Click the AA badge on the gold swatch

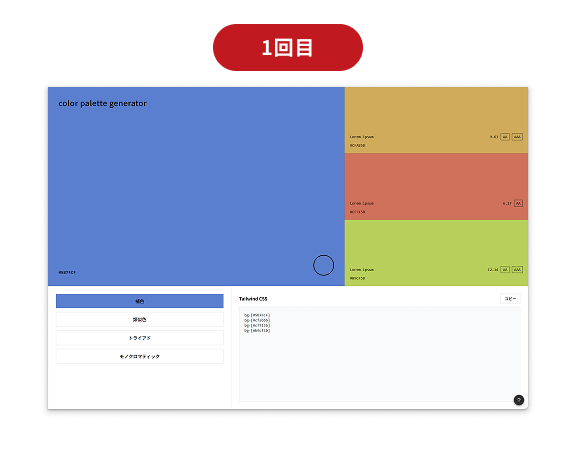[x=505, y=137]
